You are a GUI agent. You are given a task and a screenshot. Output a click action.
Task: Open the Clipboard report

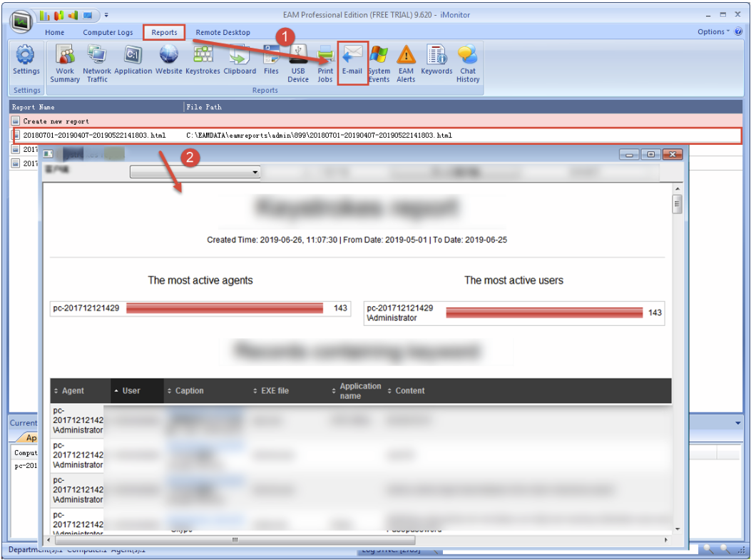(240, 61)
